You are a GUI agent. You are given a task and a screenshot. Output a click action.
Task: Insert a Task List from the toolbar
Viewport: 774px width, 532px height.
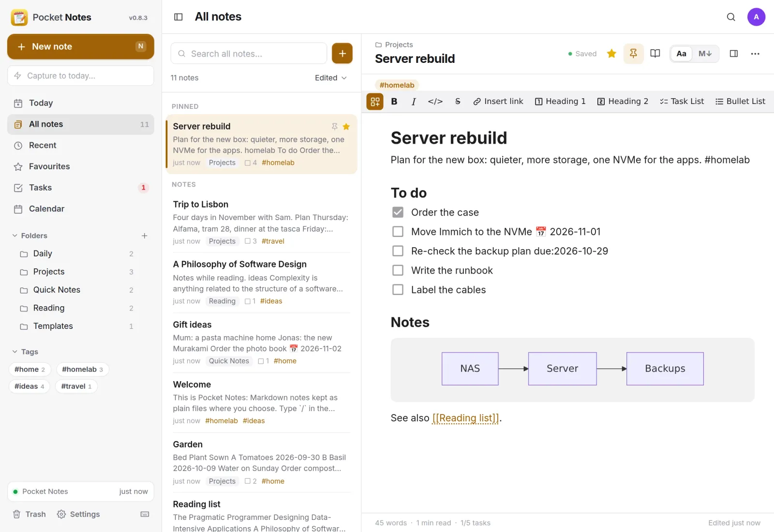(x=682, y=102)
